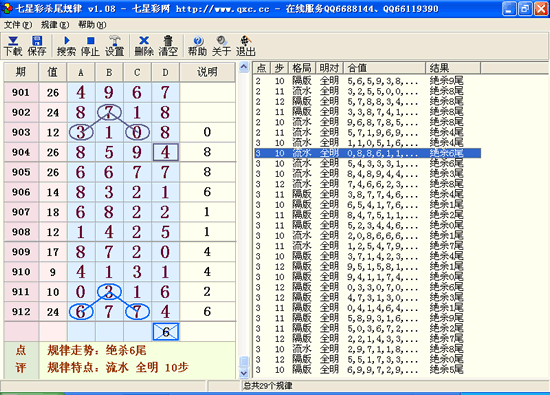Select rule row with 合值 5,4,3,3,3,1
Viewport: 550px width, 395px height.
[x=367, y=163]
